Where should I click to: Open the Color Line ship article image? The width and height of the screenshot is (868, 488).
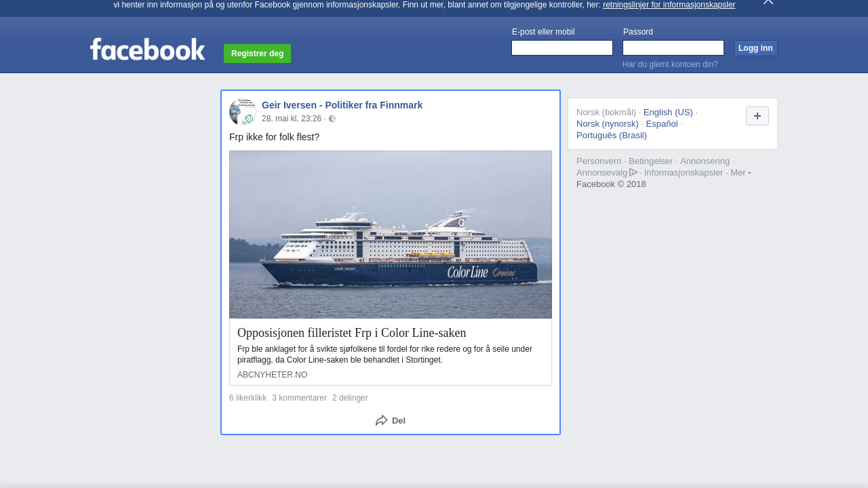(391, 235)
